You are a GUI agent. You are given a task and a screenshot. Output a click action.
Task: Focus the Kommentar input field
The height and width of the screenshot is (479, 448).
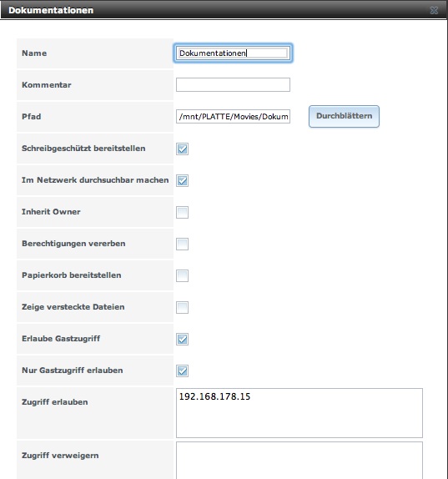[x=233, y=84]
